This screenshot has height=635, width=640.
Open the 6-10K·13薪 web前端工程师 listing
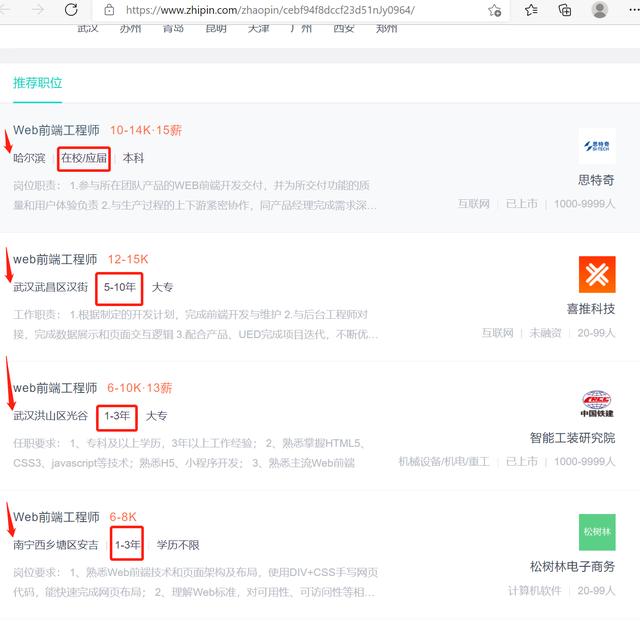(56, 387)
